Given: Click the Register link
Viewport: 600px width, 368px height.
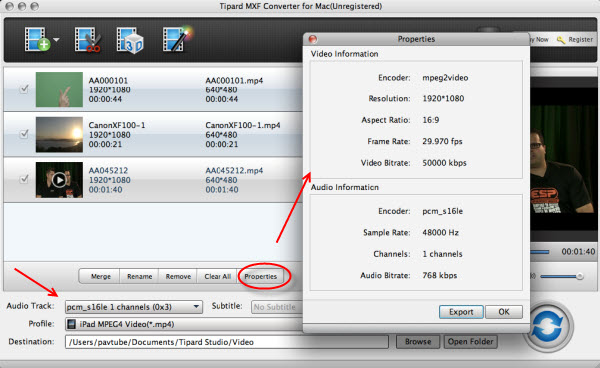Looking at the screenshot, I should pos(580,39).
